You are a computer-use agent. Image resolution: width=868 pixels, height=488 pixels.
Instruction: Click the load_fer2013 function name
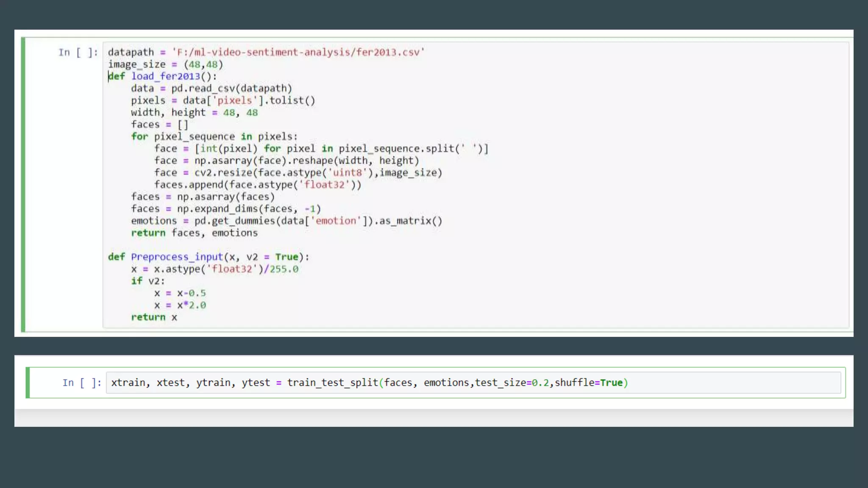[x=165, y=76]
